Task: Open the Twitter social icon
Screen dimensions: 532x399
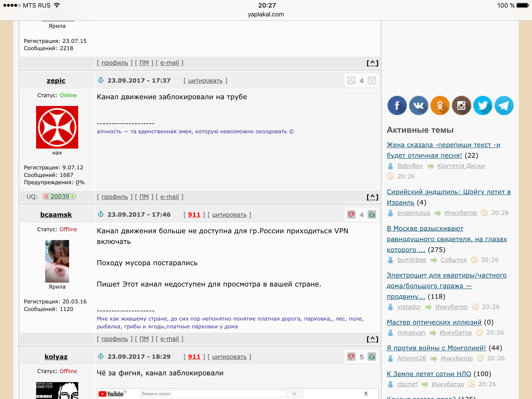Action: (483, 105)
